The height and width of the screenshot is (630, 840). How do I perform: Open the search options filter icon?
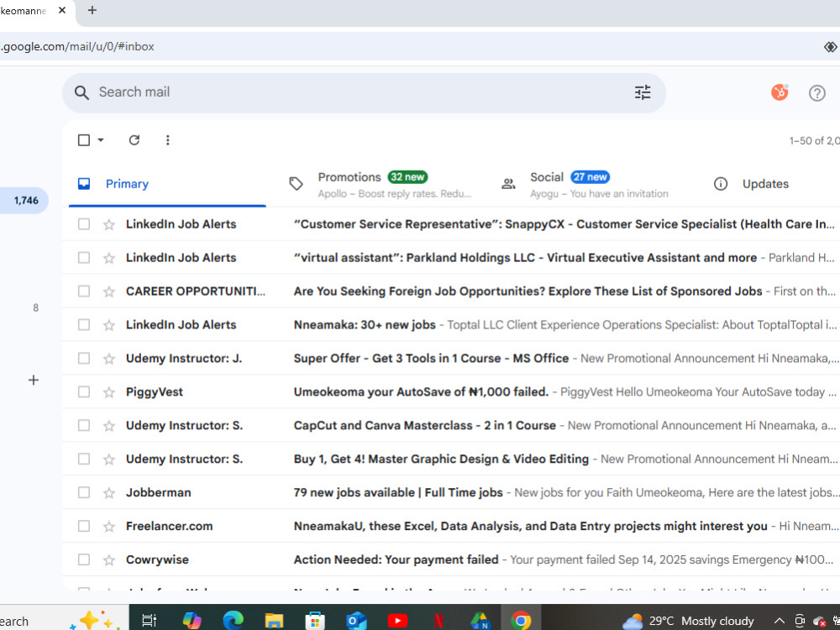point(643,92)
